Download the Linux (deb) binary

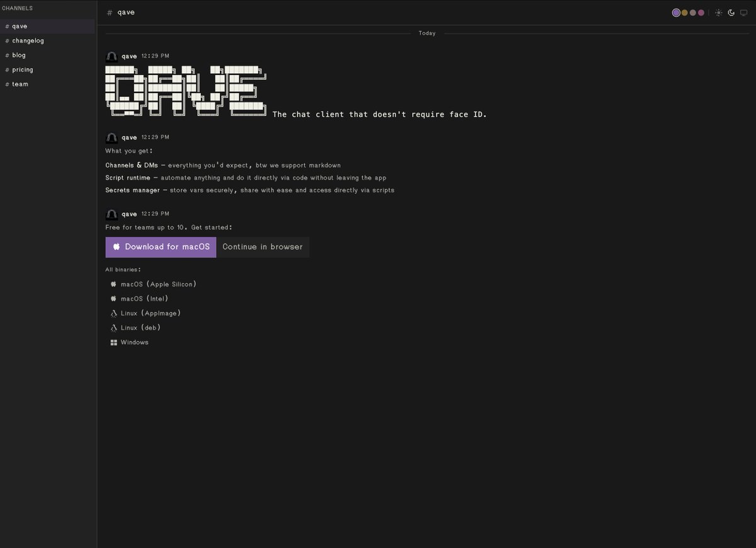coord(135,328)
